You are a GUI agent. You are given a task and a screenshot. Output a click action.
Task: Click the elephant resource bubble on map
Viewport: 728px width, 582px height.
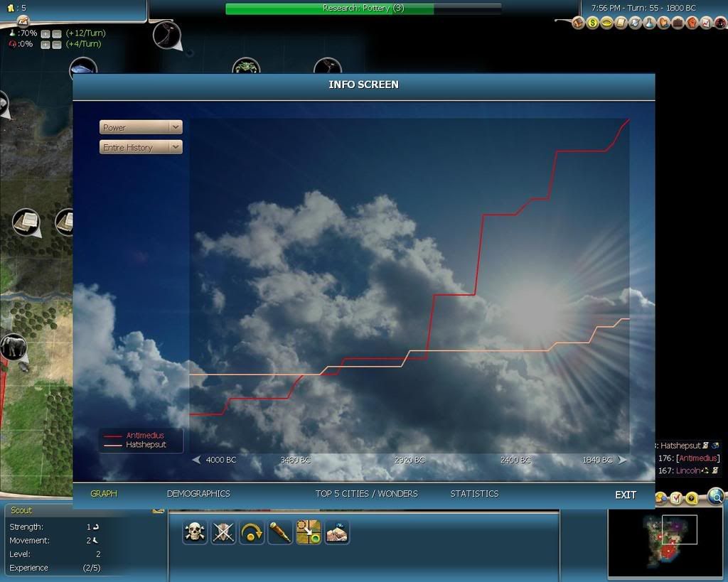pyautogui.click(x=14, y=347)
